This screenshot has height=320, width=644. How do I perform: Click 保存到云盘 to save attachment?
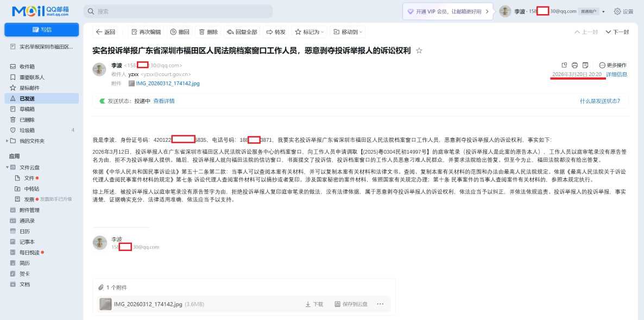pyautogui.click(x=351, y=304)
